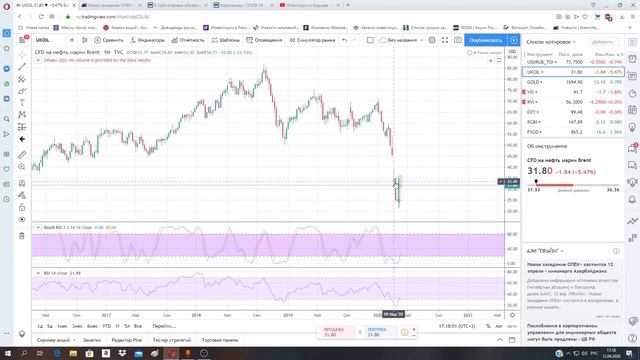Screen dimensions: 640x360
Task: Open the alerts clock icon in right sidebar
Action: [632, 59]
